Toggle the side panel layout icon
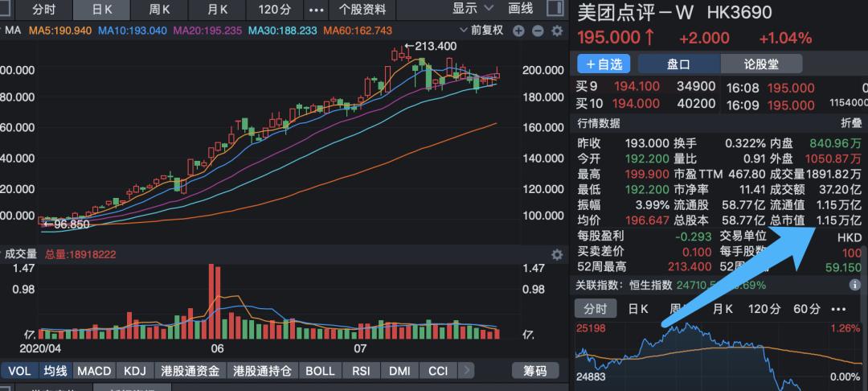 [555, 8]
